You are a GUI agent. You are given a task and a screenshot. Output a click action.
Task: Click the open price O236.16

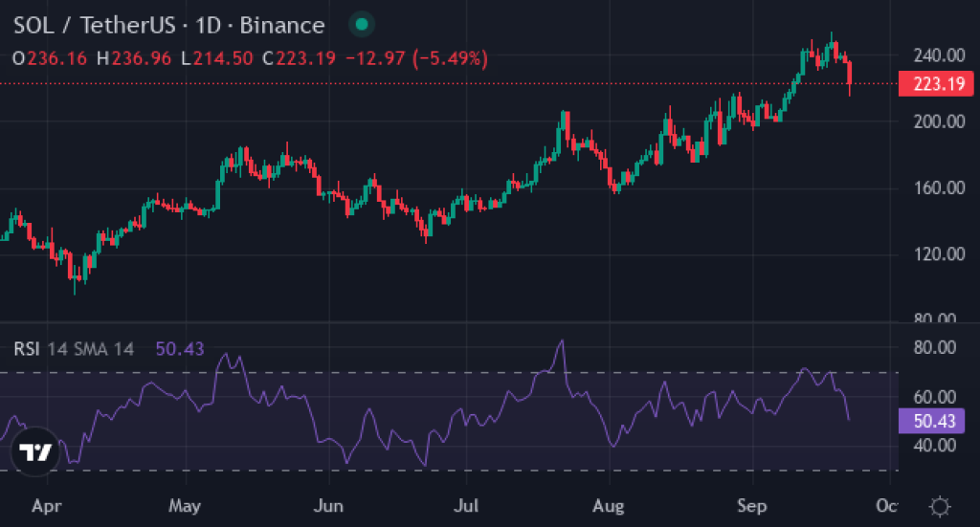click(x=50, y=58)
